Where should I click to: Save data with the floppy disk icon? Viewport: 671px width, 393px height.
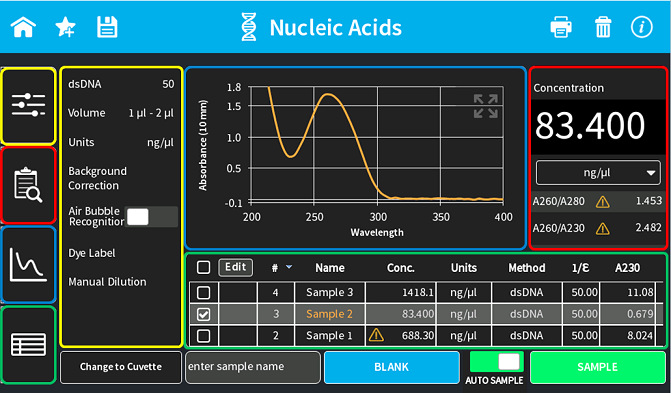coord(107,28)
